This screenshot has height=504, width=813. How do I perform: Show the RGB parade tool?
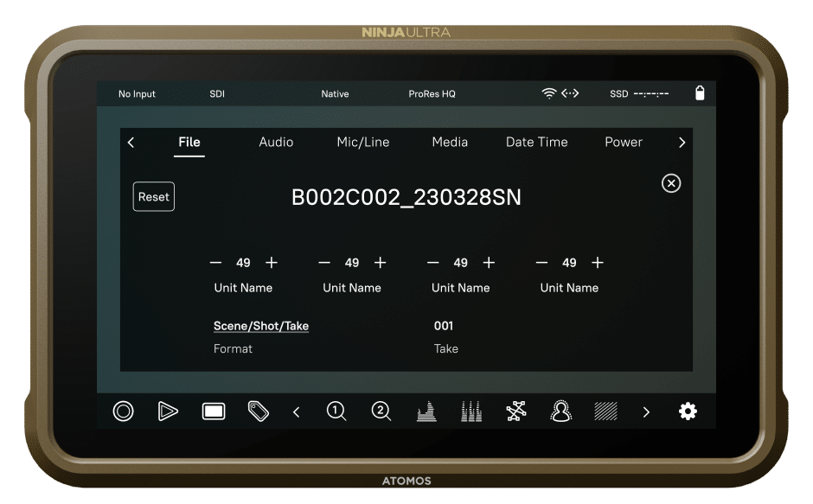click(471, 411)
